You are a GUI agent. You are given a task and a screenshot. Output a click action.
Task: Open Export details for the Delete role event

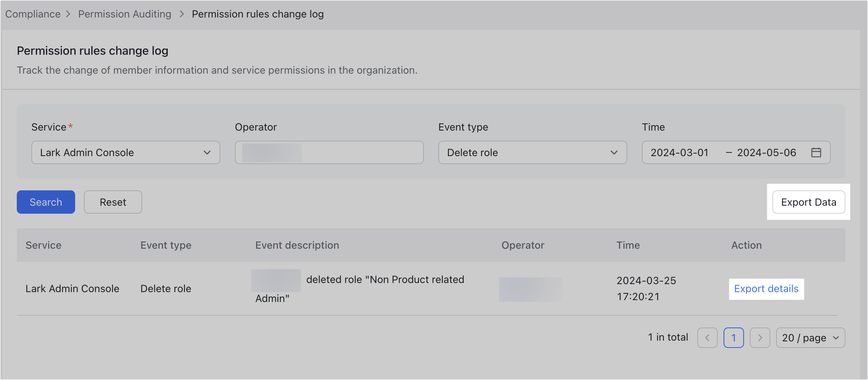tap(766, 288)
